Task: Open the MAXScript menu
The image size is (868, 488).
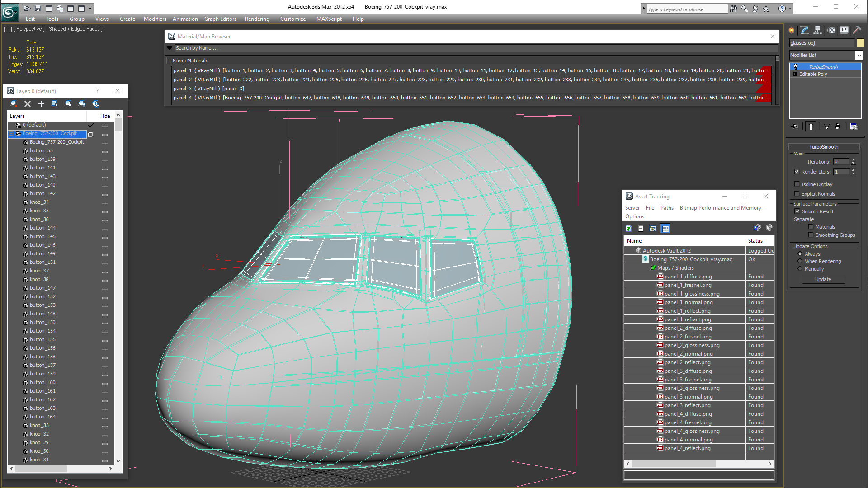Action: click(x=329, y=19)
